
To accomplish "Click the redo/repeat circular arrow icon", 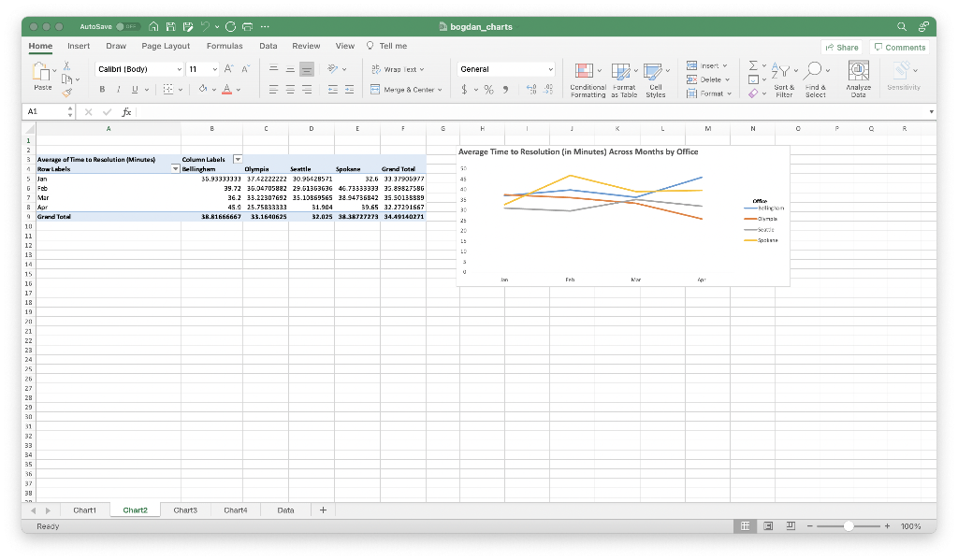I will pos(230,26).
